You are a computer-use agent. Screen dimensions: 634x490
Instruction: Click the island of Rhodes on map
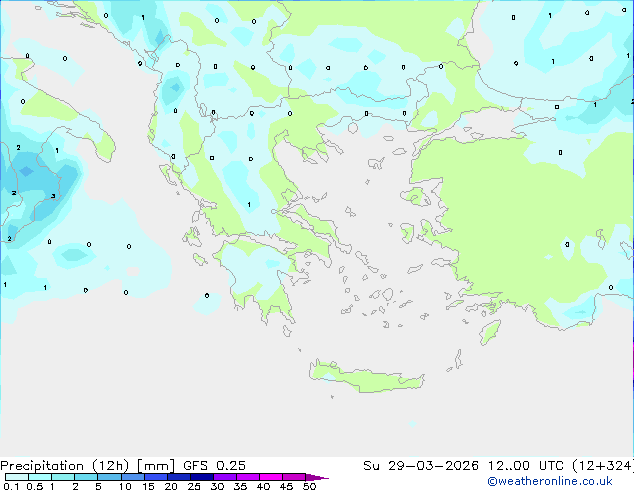tap(490, 332)
